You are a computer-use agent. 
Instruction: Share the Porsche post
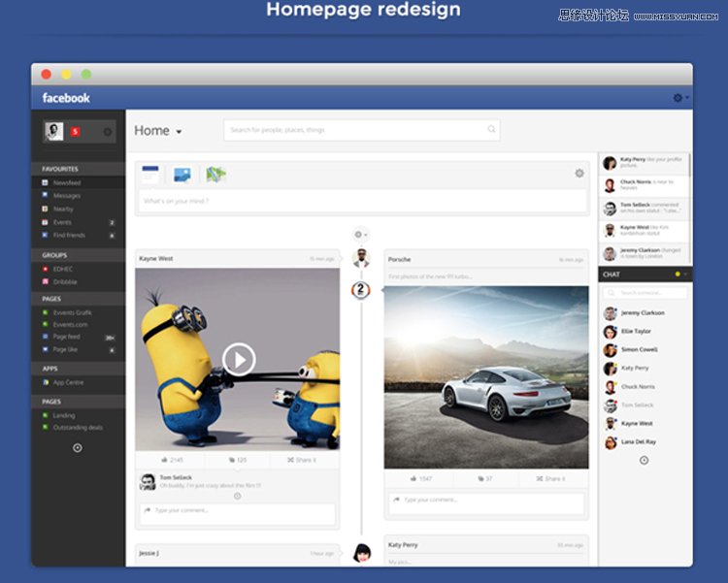click(550, 478)
